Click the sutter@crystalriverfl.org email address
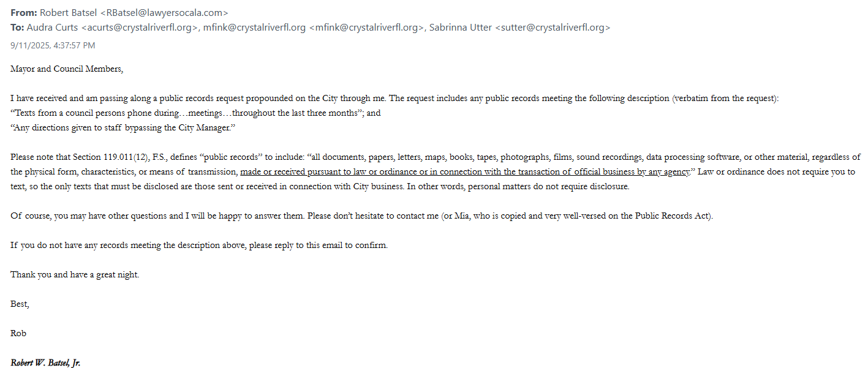 pos(553,28)
